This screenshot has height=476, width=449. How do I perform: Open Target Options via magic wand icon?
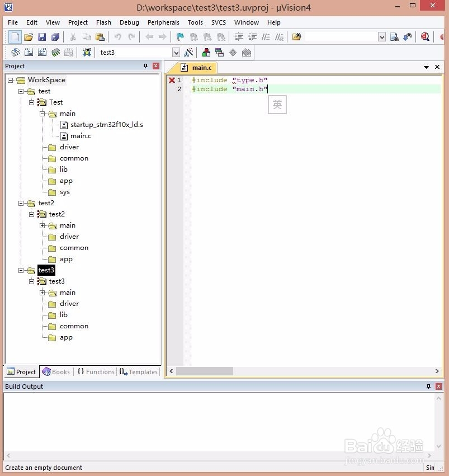tap(188, 53)
